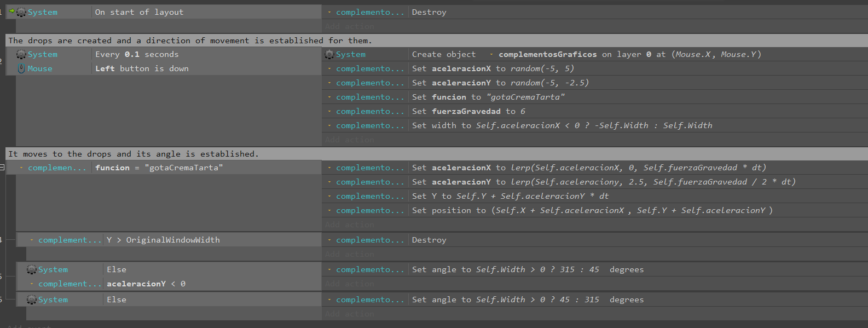Select Set aceleracionX to lerp action
868x328 pixels.
click(595, 168)
